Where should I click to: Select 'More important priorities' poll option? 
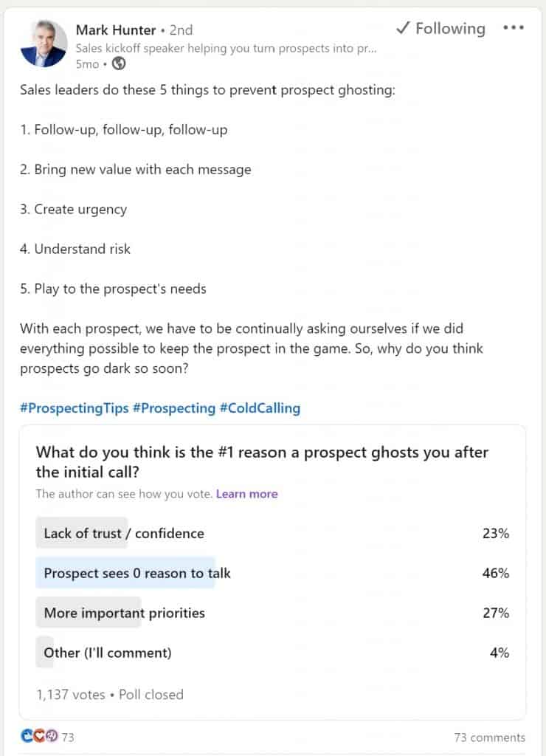[124, 613]
